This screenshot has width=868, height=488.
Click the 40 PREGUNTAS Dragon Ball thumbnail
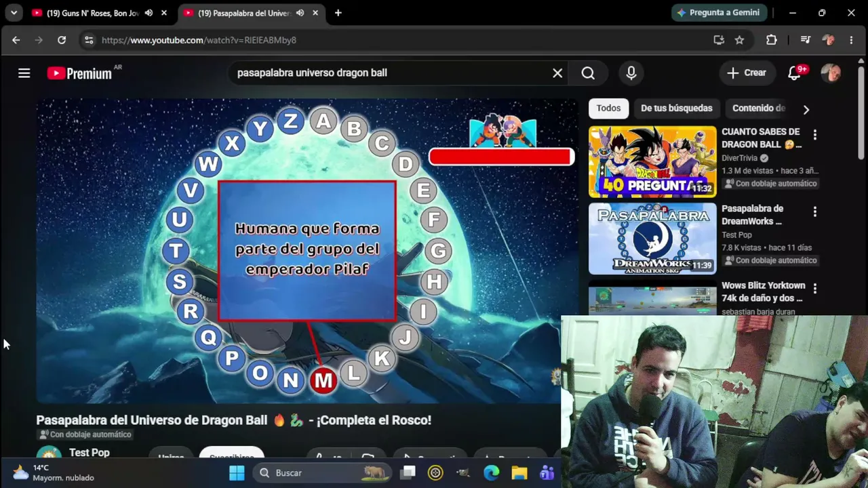pos(652,161)
